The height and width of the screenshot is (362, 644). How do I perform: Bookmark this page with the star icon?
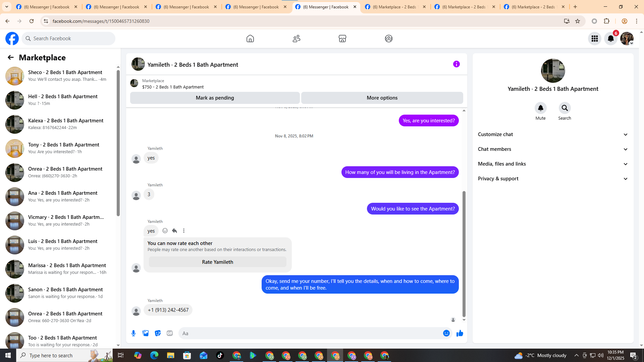tap(578, 21)
